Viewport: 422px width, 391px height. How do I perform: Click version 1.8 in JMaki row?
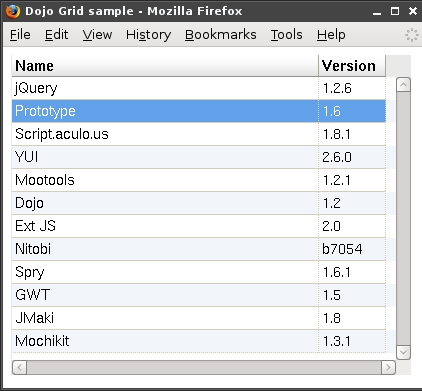point(352,318)
